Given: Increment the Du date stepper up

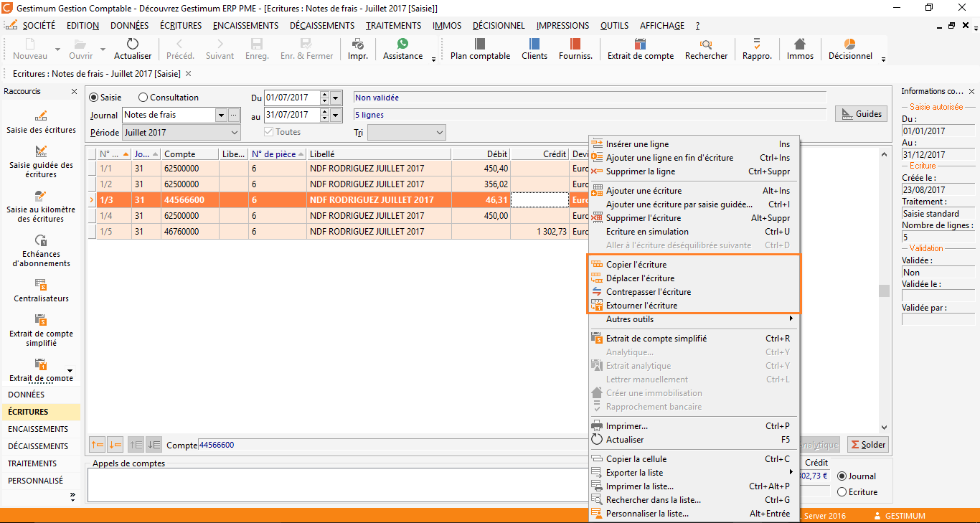Looking at the screenshot, I should (x=324, y=95).
